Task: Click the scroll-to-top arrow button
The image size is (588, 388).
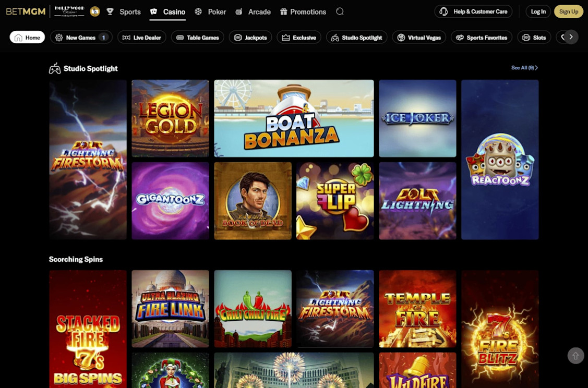Action: [575, 355]
